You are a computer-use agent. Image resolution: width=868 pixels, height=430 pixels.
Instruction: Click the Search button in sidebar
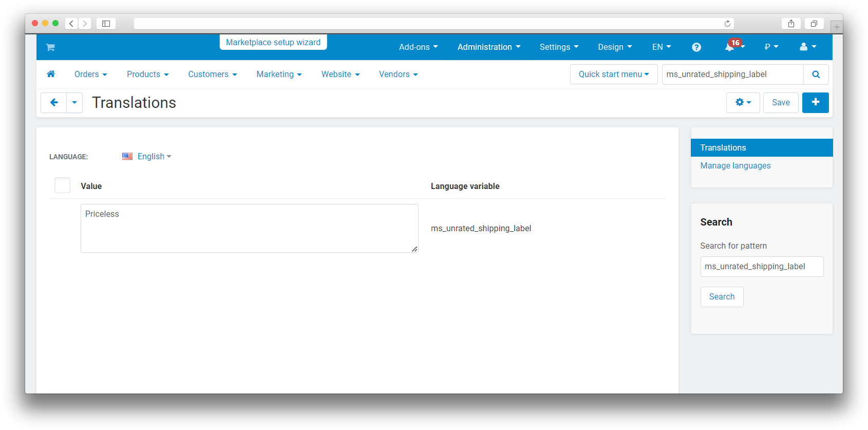point(722,297)
